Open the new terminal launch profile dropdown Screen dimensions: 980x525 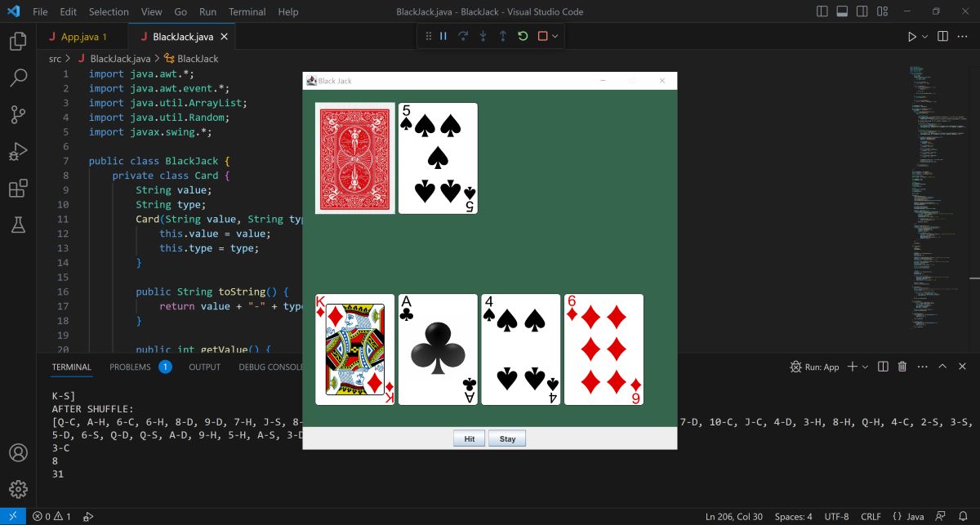click(x=865, y=367)
